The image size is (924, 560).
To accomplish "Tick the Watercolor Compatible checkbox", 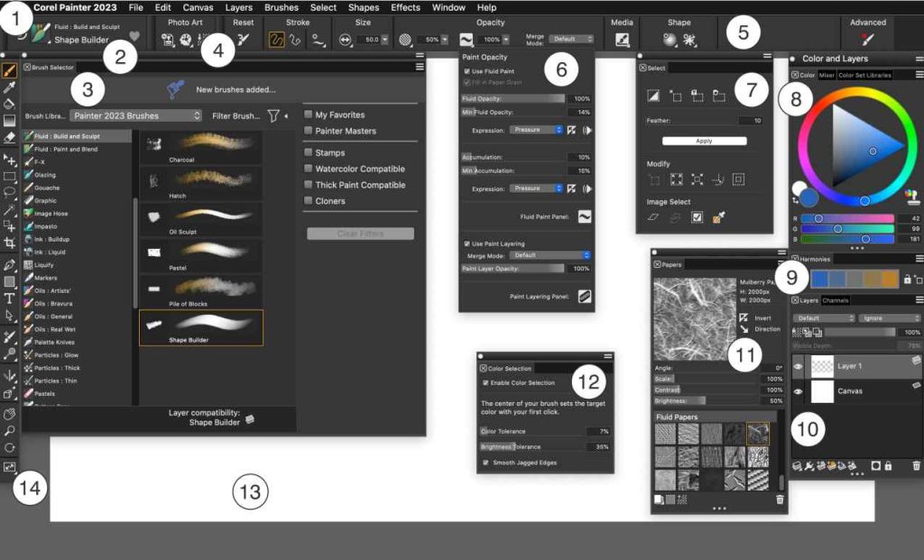I will coord(309,169).
